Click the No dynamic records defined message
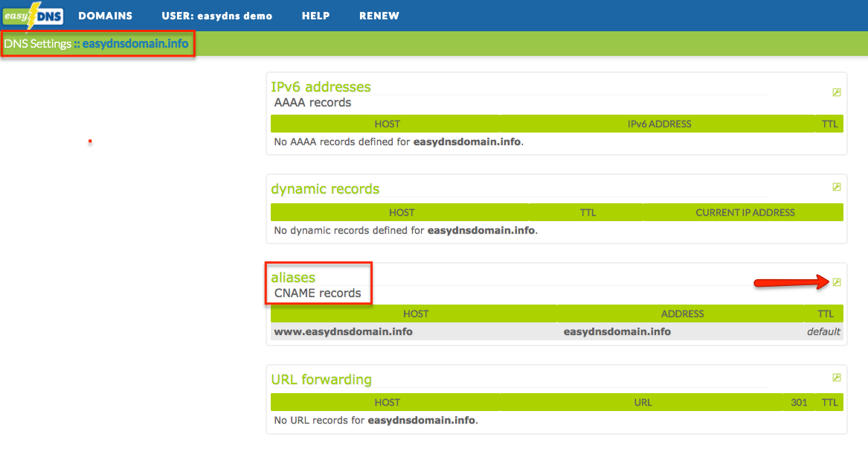Viewport: 868px width, 449px height. click(x=406, y=230)
